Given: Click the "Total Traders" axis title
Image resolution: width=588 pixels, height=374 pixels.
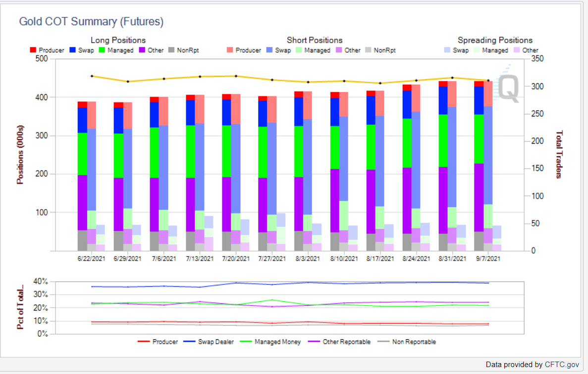Looking at the screenshot, I should (x=559, y=155).
